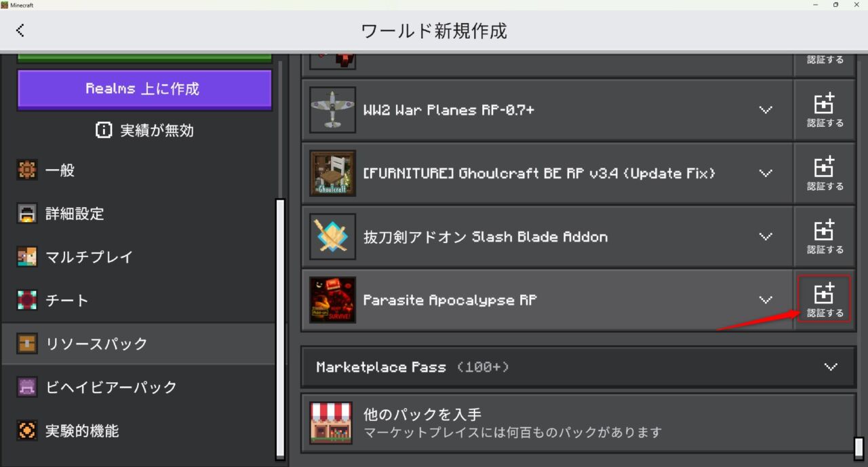Screen dimensions: 868x467
Task: Open the 実験的機能 tab
Action: pyautogui.click(x=138, y=430)
